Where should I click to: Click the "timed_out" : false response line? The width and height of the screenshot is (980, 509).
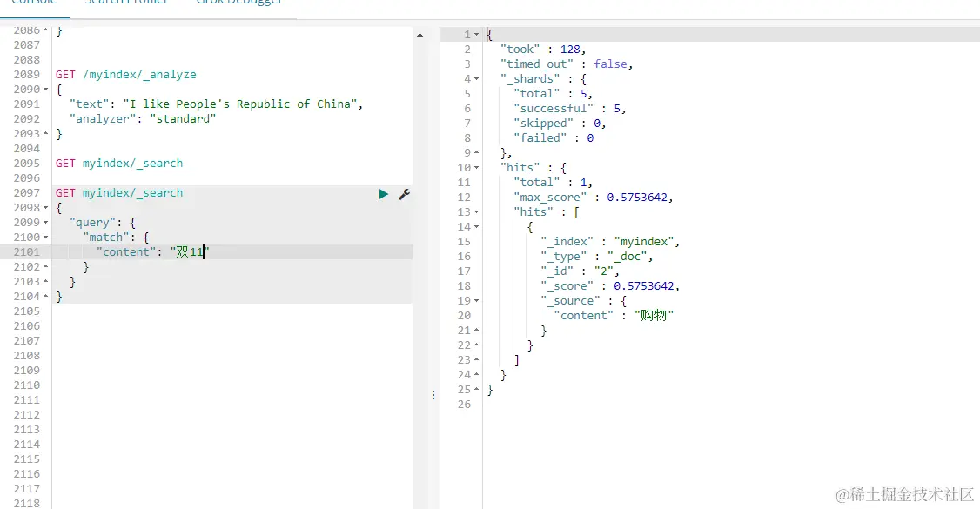(x=567, y=64)
